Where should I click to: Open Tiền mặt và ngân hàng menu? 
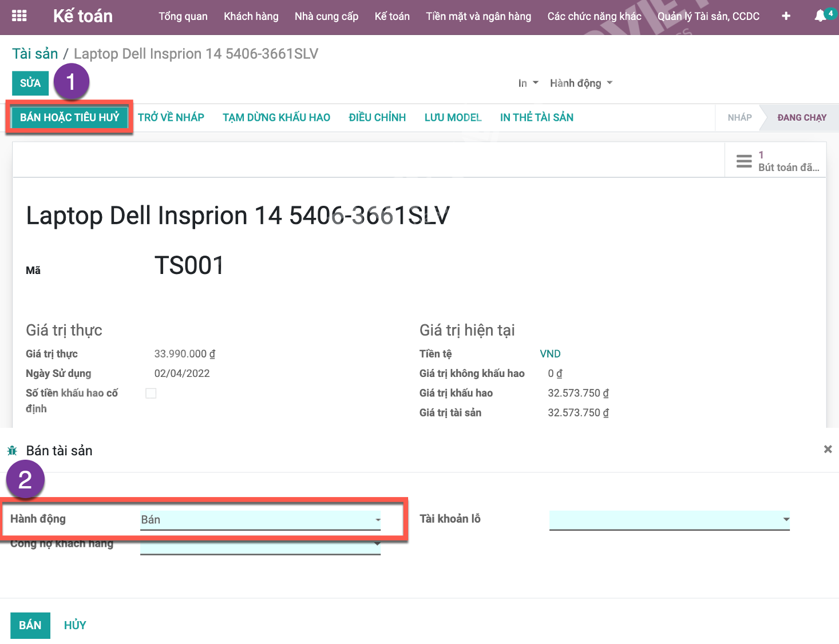point(478,17)
